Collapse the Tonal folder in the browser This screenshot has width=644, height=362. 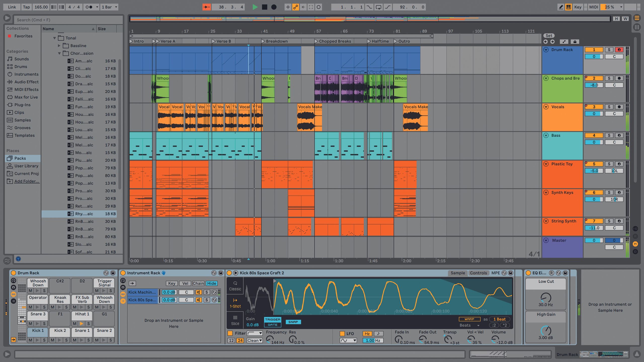point(55,38)
